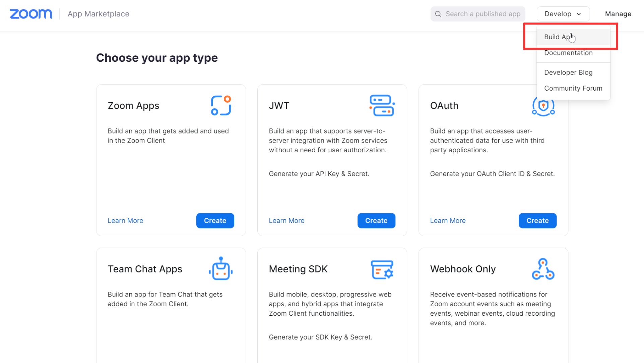The width and height of the screenshot is (644, 363).
Task: Click the Team Chat Apps robot icon
Action: 221,269
